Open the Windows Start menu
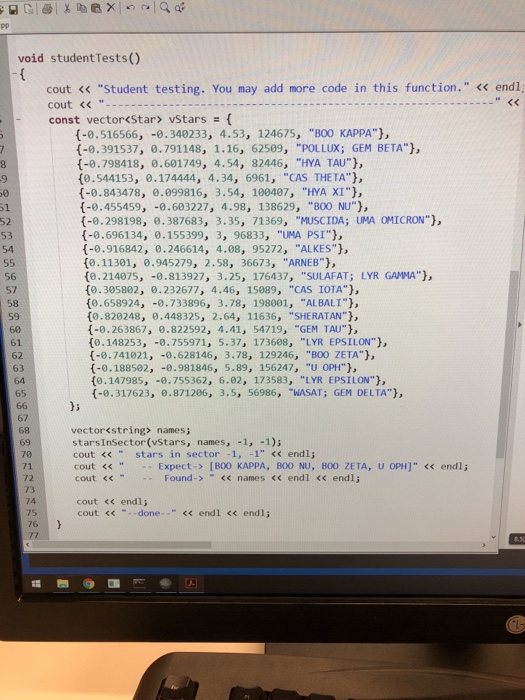This screenshot has width=525, height=700. [x=37, y=583]
